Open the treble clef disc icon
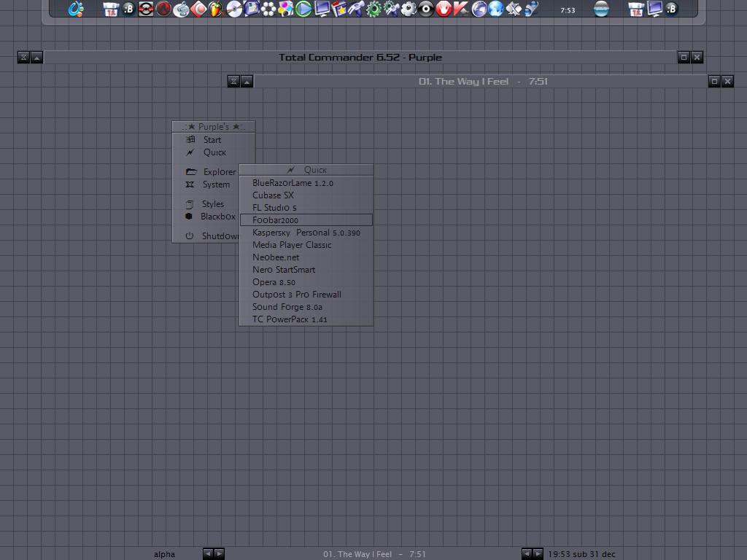Image resolution: width=747 pixels, height=560 pixels. tap(181, 9)
